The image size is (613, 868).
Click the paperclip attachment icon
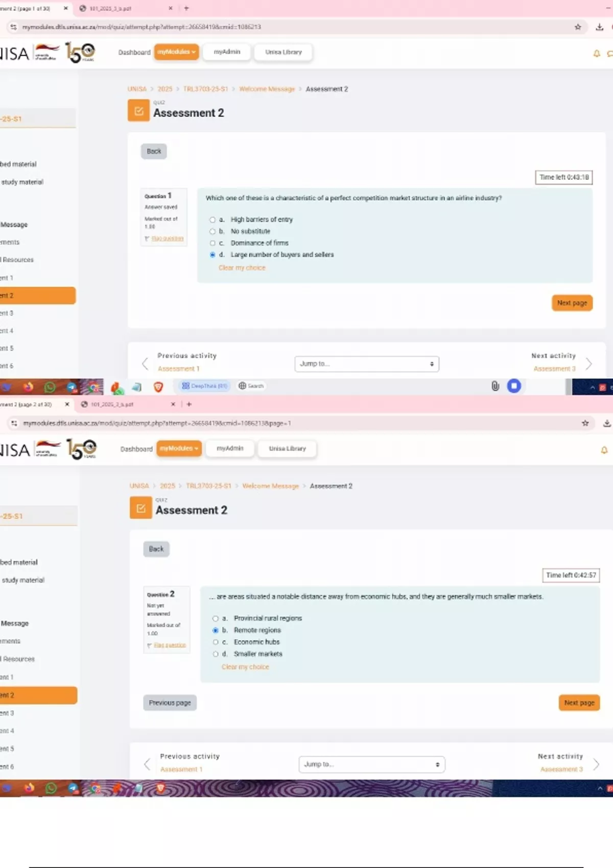[495, 386]
